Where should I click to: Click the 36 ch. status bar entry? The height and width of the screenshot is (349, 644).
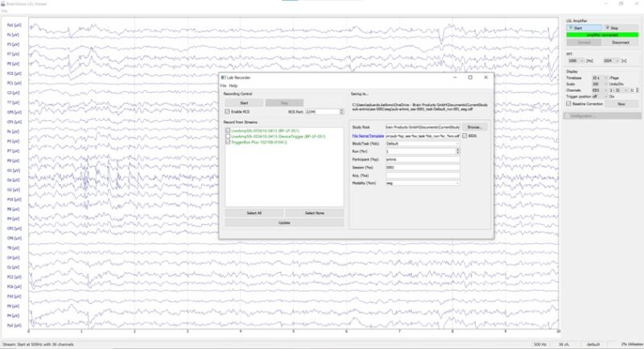[x=564, y=344]
